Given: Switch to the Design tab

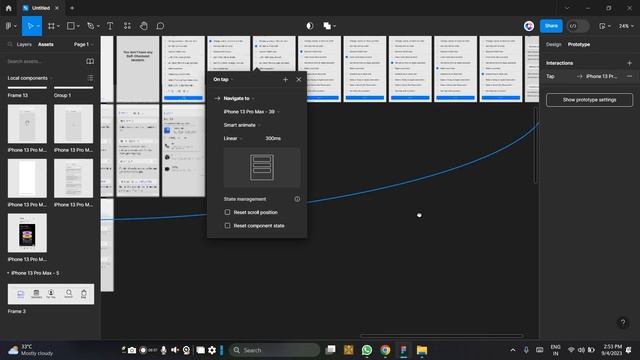Looking at the screenshot, I should click(x=553, y=44).
